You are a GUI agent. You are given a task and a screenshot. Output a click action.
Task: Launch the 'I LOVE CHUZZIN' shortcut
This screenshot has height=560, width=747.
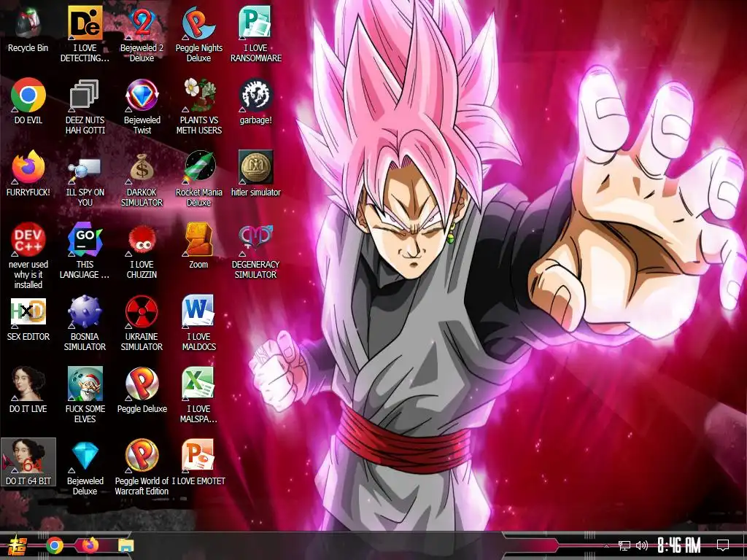coord(142,251)
